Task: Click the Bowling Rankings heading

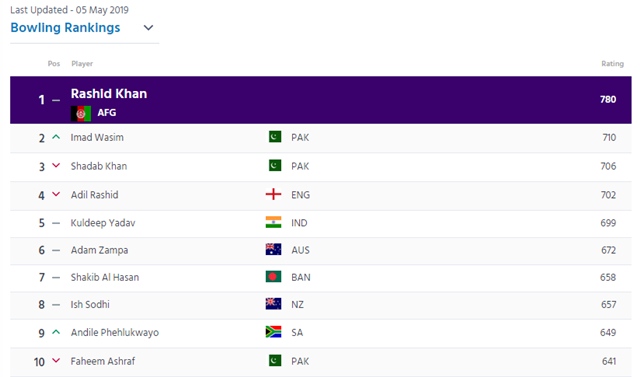Action: (x=65, y=28)
